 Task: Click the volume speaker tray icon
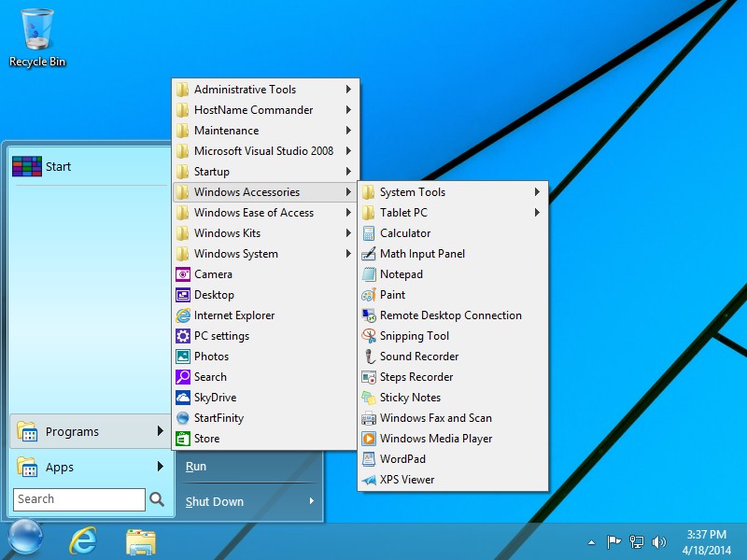coord(659,542)
